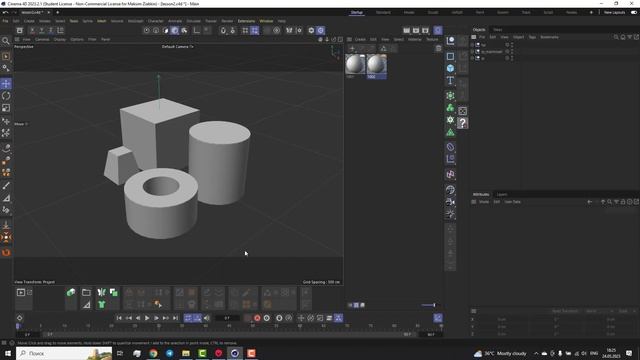Switch to the Standard layout tab
Viewport: 640px width, 360px height.
tap(383, 13)
